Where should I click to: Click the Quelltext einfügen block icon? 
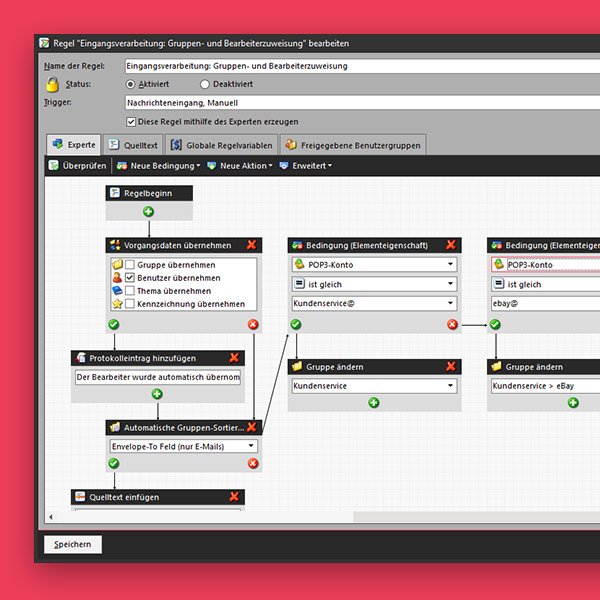pos(80,497)
